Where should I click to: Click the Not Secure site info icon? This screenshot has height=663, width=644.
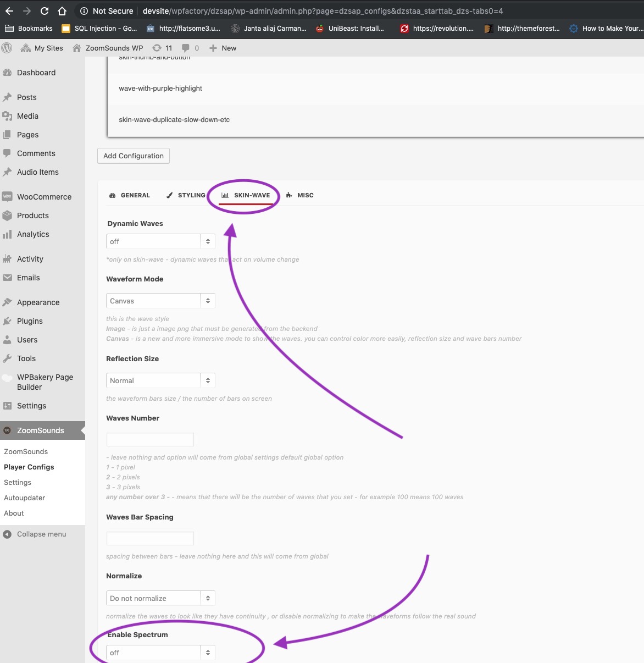click(84, 11)
